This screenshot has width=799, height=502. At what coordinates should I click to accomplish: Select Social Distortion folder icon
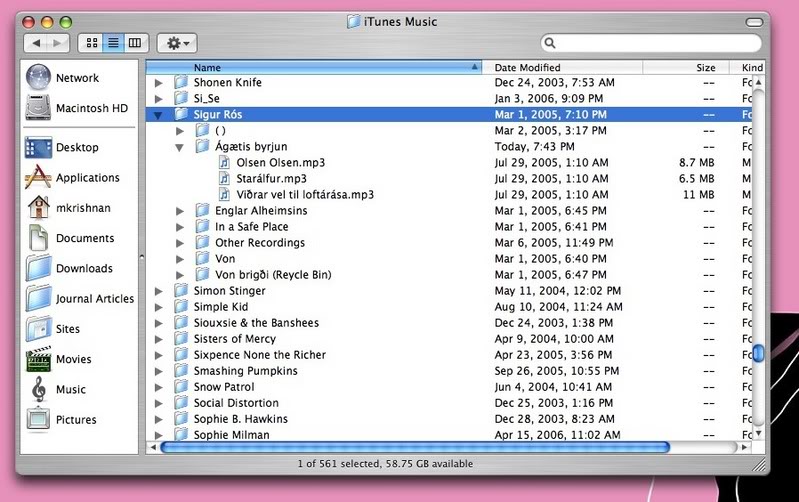[181, 403]
